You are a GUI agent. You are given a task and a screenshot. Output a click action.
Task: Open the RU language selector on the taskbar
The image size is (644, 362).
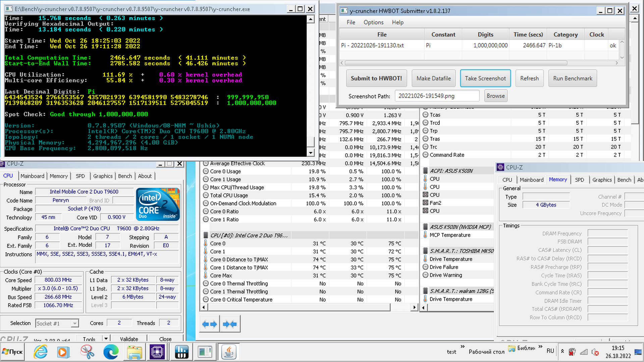click(x=550, y=351)
